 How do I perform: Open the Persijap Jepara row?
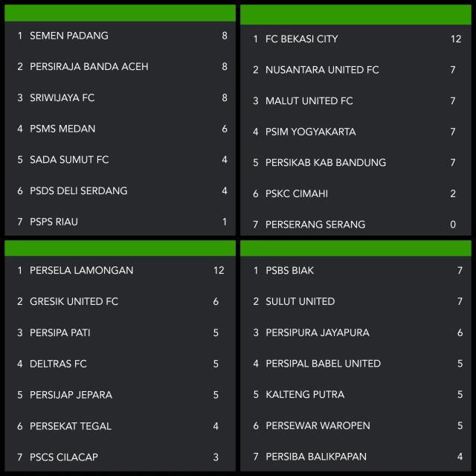[120, 395]
